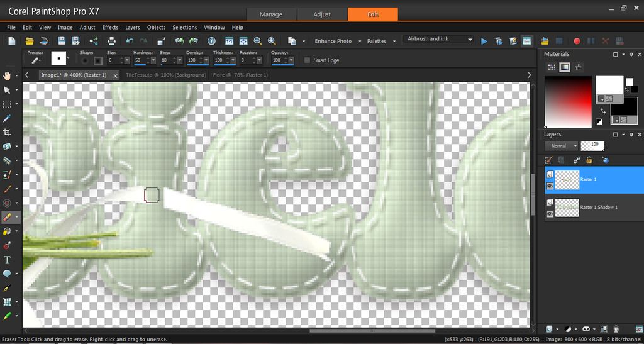Zoom out with magnifier minus icon

pyautogui.click(x=257, y=41)
